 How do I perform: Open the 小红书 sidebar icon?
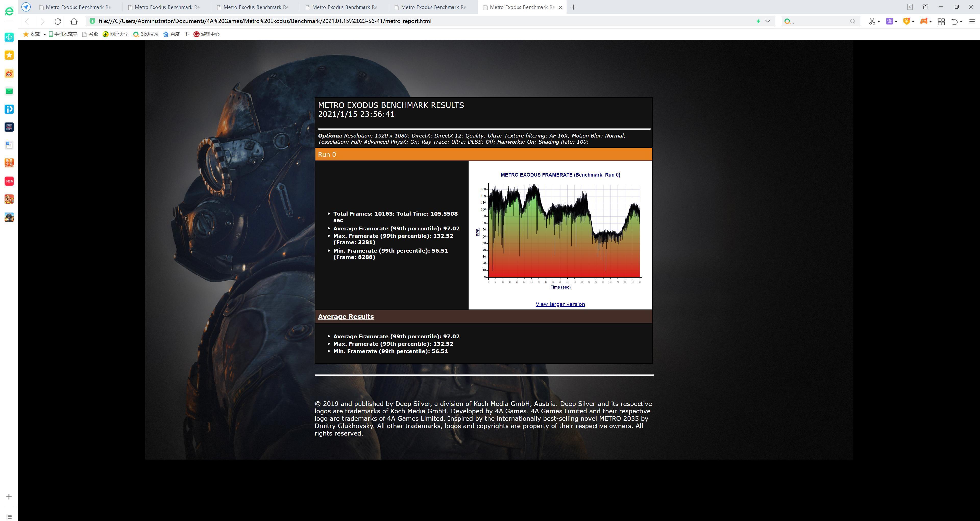click(x=9, y=181)
